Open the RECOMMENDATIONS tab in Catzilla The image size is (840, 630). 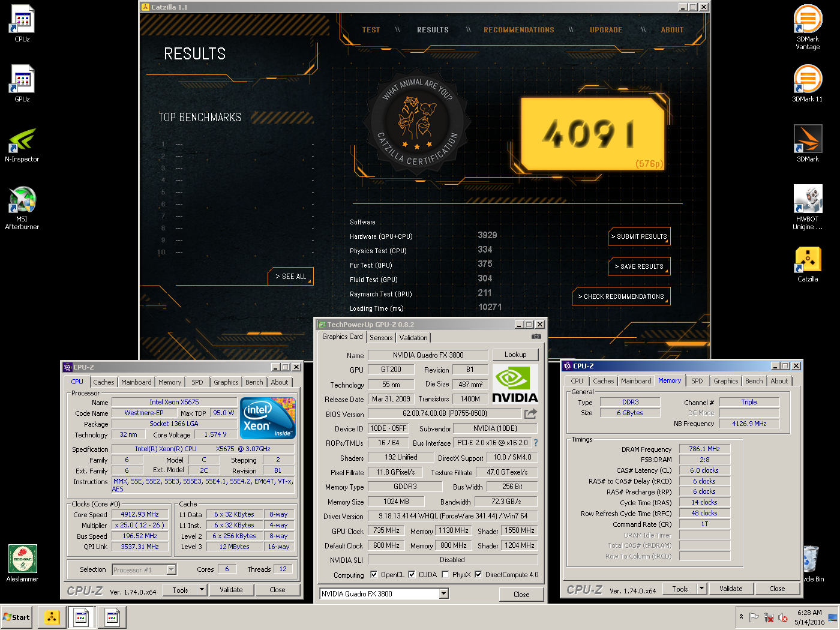pyautogui.click(x=519, y=30)
